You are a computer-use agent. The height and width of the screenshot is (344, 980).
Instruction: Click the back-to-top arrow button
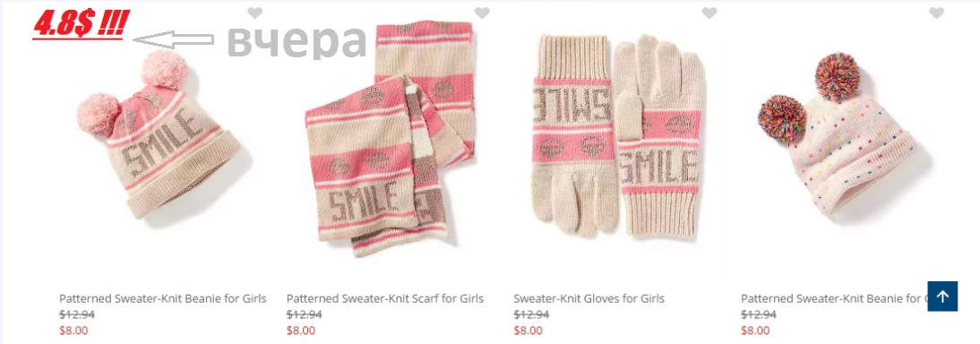[x=942, y=297]
